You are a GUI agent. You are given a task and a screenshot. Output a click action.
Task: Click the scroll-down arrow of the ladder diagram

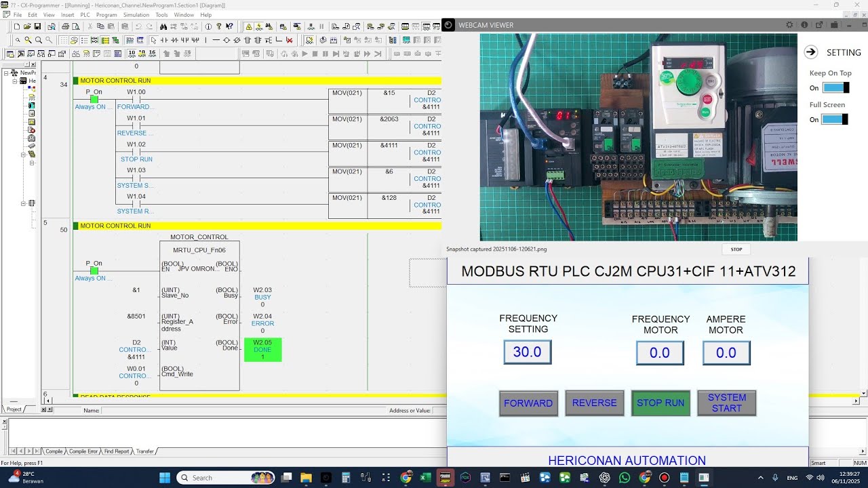click(864, 393)
